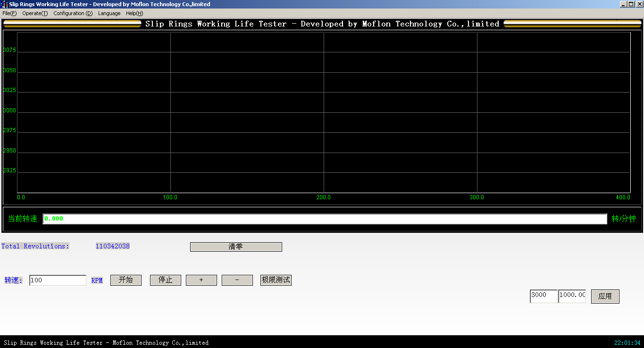Focus the 转速 RPM input field
644x348 pixels.
pos(58,280)
